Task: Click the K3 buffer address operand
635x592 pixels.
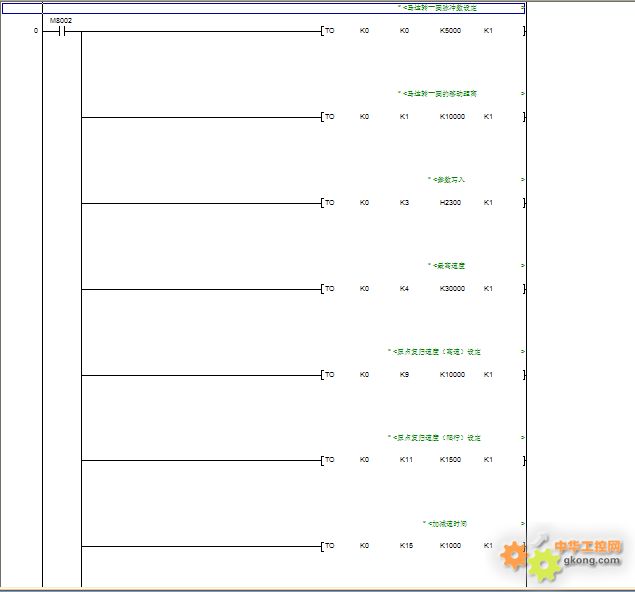Action: tap(404, 202)
